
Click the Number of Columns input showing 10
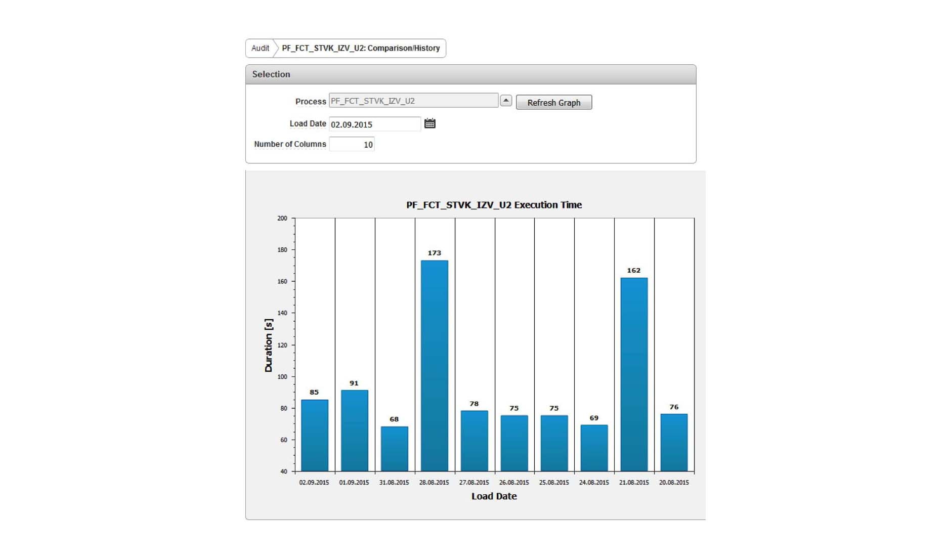tap(352, 144)
